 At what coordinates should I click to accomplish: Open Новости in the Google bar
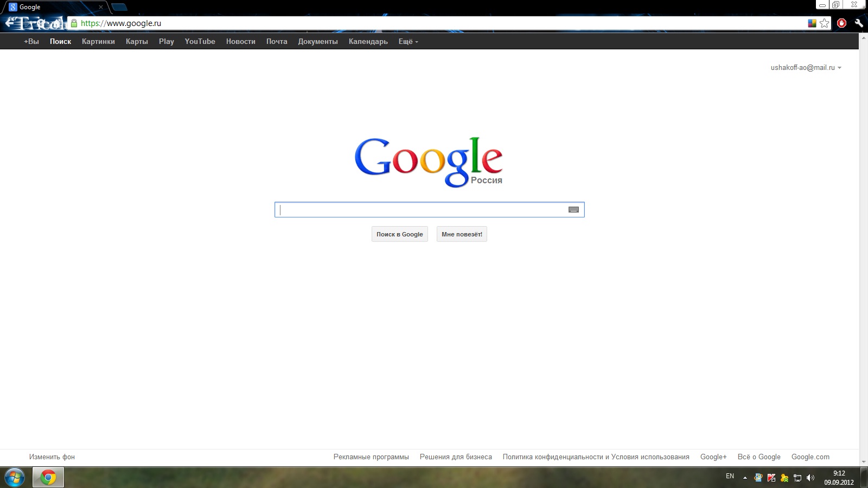(240, 41)
